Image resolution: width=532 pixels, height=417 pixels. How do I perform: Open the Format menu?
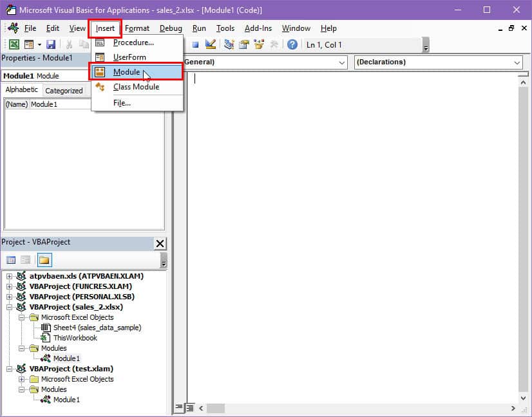pos(137,28)
